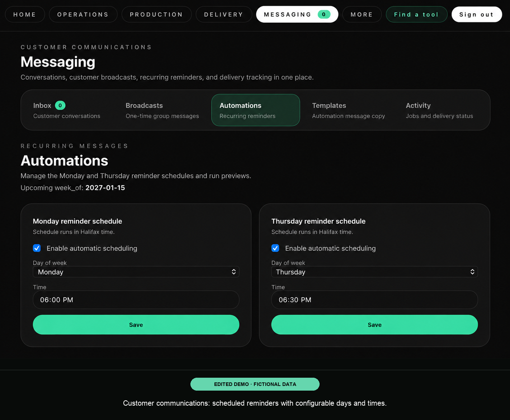Sign out of the account
The height and width of the screenshot is (420, 510).
coord(477,14)
